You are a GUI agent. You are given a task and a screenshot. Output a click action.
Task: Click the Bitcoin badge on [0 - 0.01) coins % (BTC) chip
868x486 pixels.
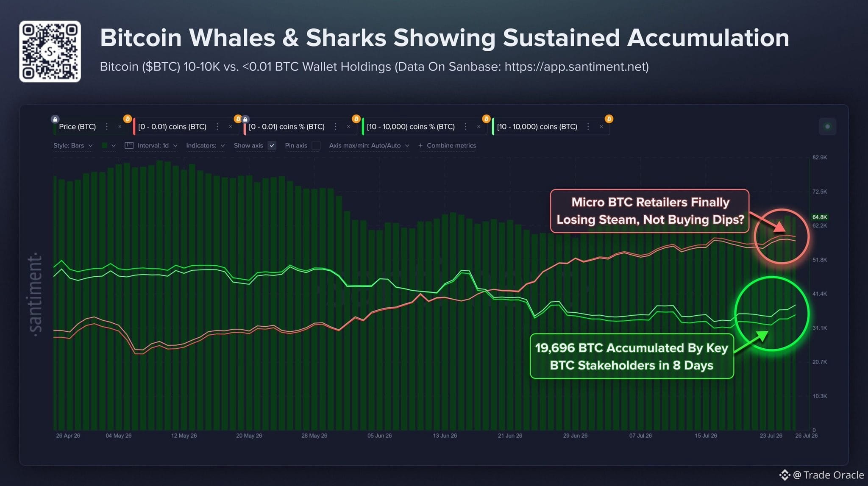[x=356, y=119]
